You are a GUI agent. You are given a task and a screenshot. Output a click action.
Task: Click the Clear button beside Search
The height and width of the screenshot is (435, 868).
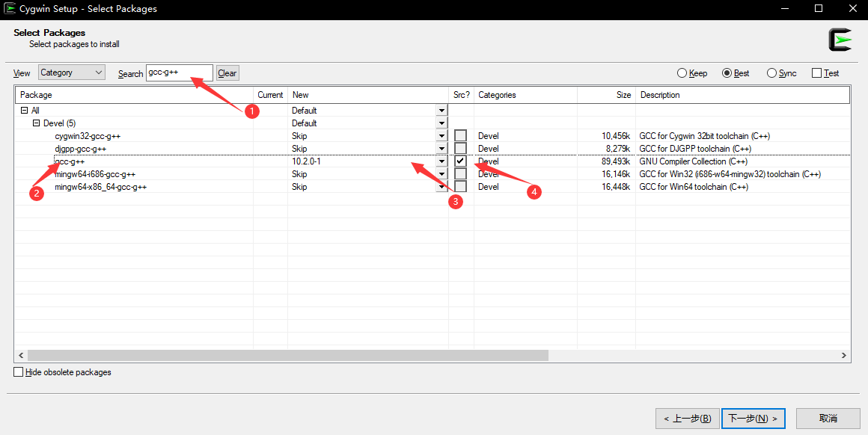pos(227,73)
